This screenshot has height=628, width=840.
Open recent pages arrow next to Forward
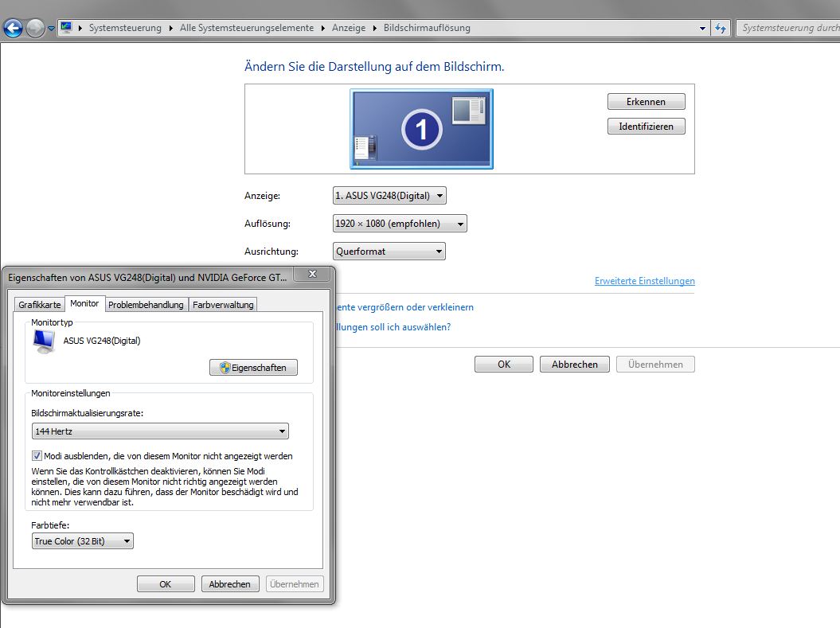(51, 29)
